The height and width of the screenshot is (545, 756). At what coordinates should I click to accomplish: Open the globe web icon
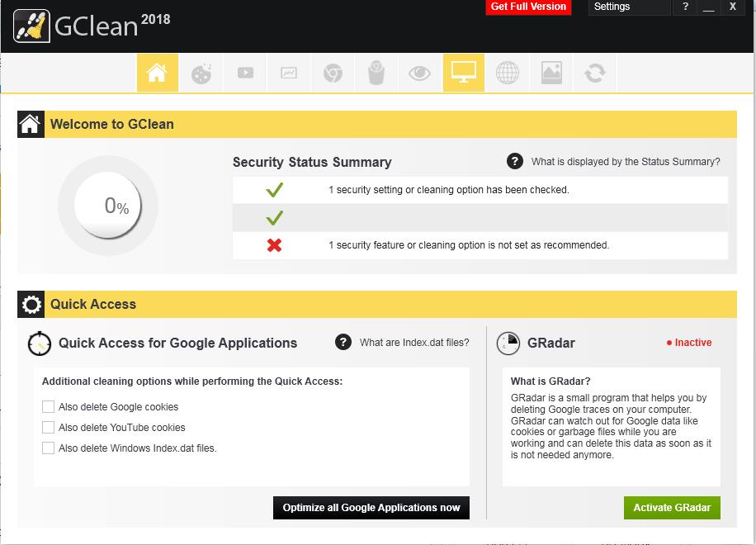pyautogui.click(x=507, y=73)
